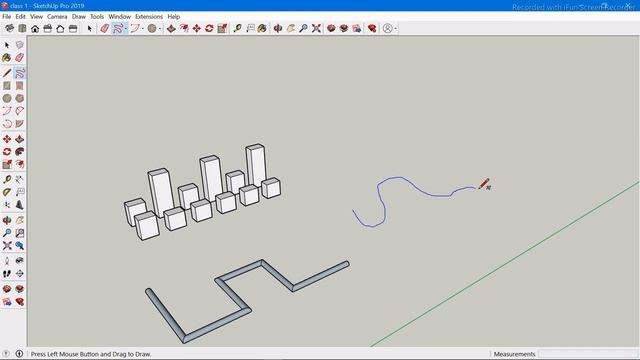This screenshot has width=640, height=360.
Task: Choose the Pie tool in left tool set
Action: (20, 124)
